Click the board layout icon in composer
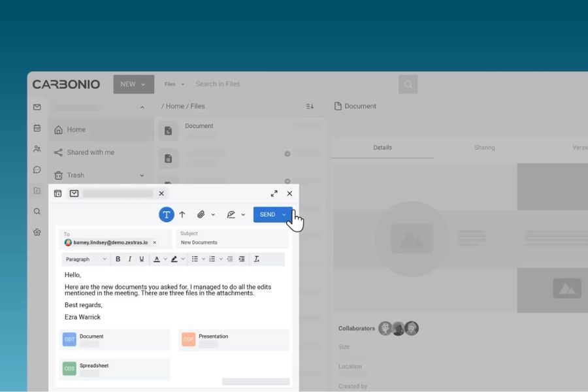This screenshot has width=588, height=392. [57, 193]
